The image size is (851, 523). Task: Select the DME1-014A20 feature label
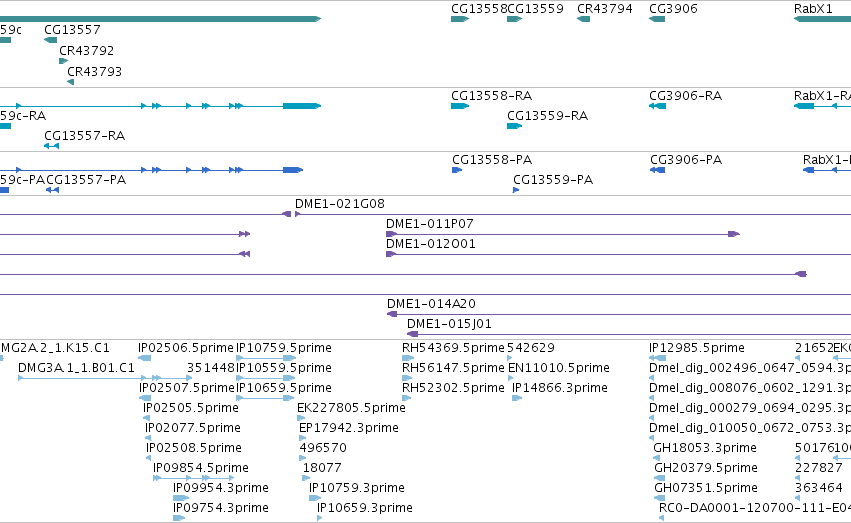[x=431, y=304]
